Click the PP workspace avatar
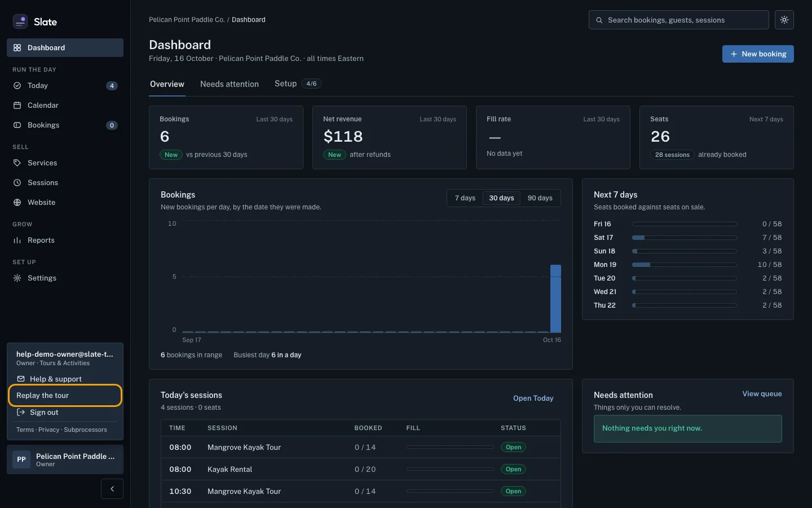 21,459
